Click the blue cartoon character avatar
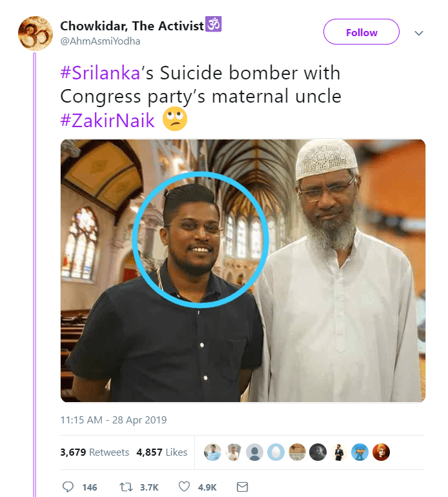Screen dimensions: 448x497 tap(360, 452)
